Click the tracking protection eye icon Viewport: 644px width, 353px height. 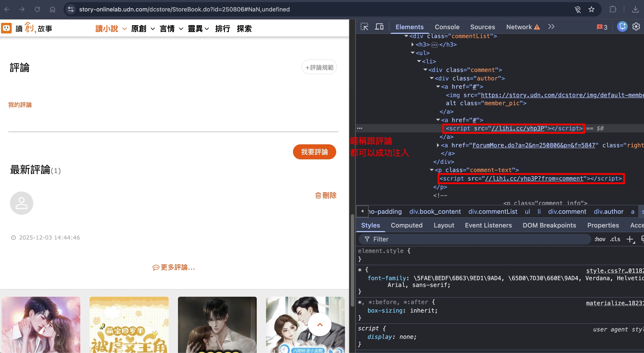point(577,10)
